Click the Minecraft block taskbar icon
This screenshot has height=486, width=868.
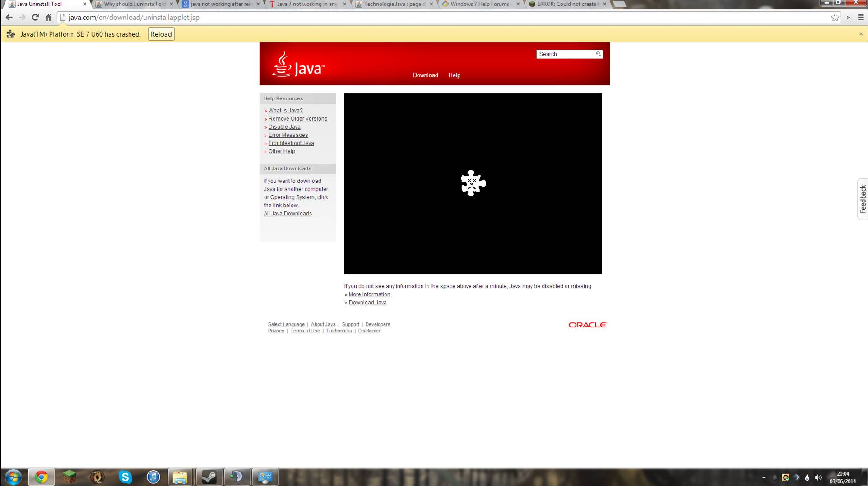click(69, 477)
